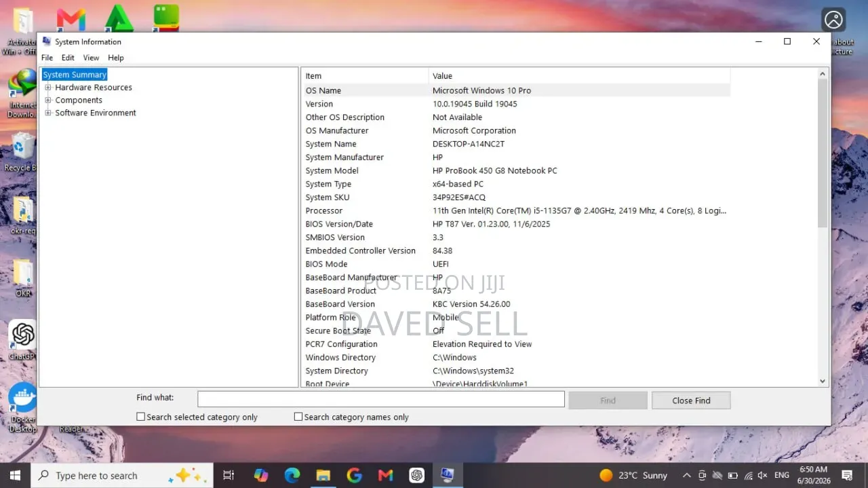This screenshot has height=488, width=868.
Task: Select the BIOS Version/Date row
Action: [516, 224]
